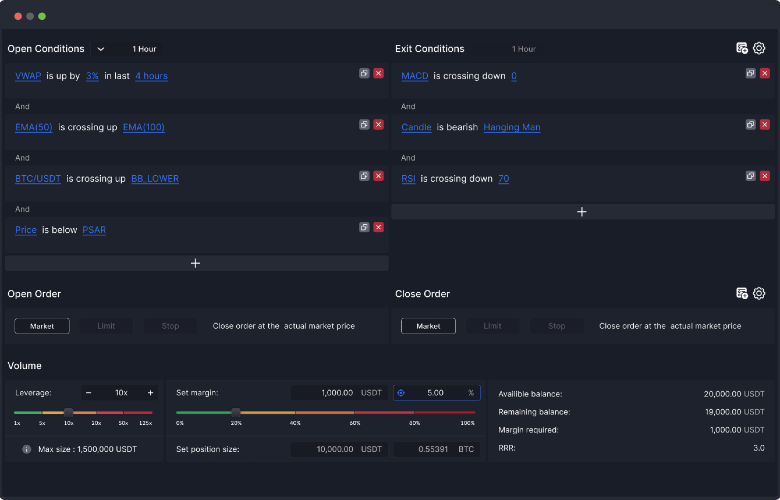
Task: Duplicate the MACD exit condition
Action: [751, 73]
